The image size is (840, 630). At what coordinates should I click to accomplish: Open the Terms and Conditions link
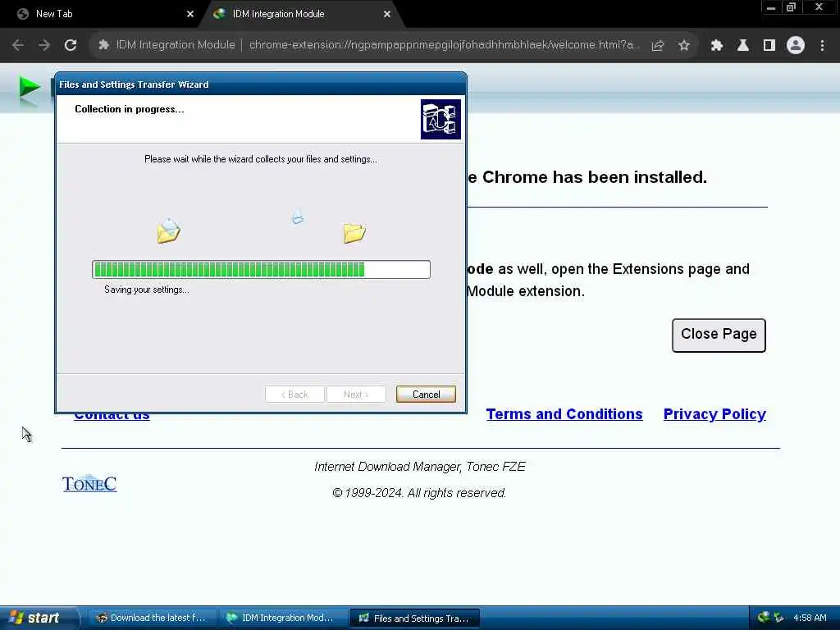point(564,414)
